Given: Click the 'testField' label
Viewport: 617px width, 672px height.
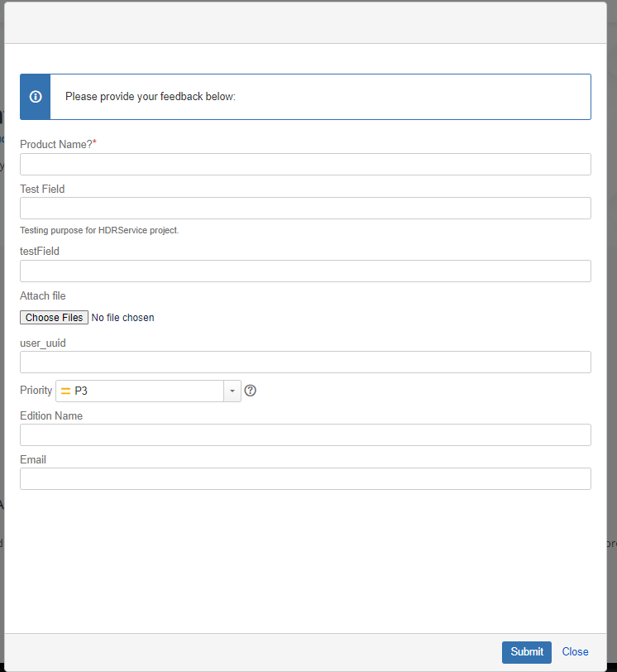Looking at the screenshot, I should 40,251.
